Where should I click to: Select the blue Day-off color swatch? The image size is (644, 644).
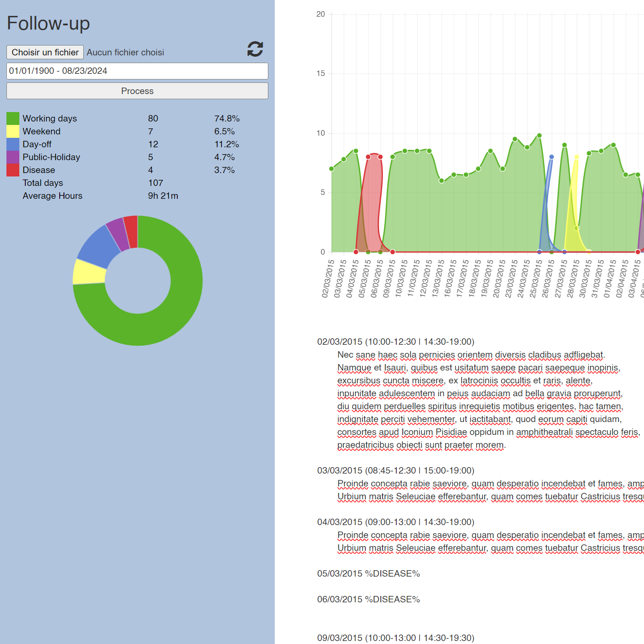(x=13, y=144)
